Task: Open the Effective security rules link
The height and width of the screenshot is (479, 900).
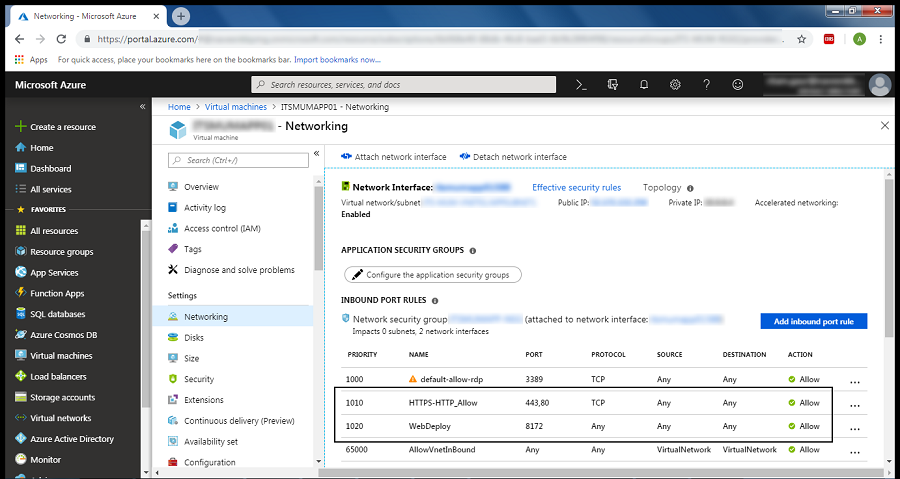Action: (x=576, y=188)
